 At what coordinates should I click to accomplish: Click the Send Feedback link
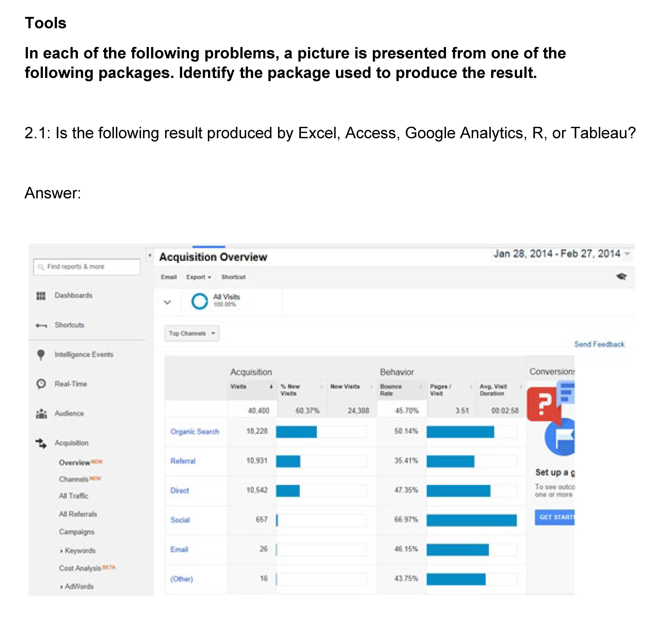pyautogui.click(x=599, y=344)
